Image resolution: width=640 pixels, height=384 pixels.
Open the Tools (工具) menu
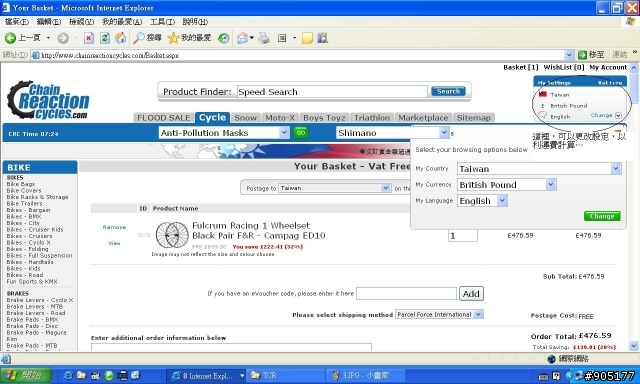tap(162, 22)
